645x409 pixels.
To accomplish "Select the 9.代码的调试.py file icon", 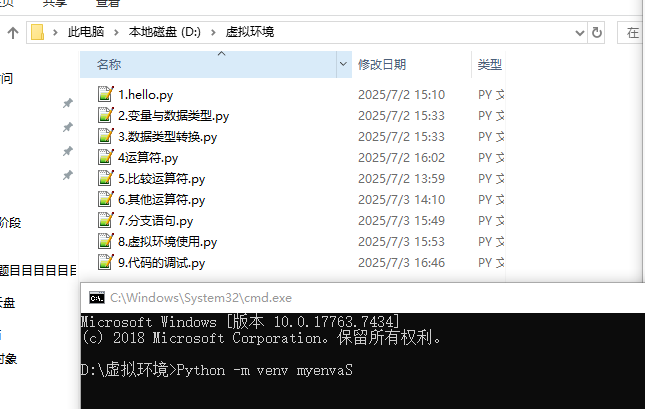I will click(x=106, y=262).
